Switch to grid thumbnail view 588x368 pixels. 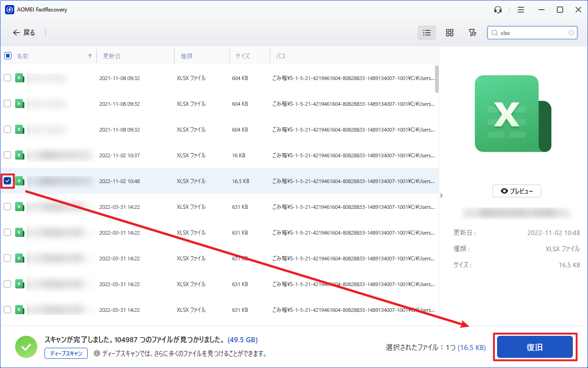pos(450,33)
